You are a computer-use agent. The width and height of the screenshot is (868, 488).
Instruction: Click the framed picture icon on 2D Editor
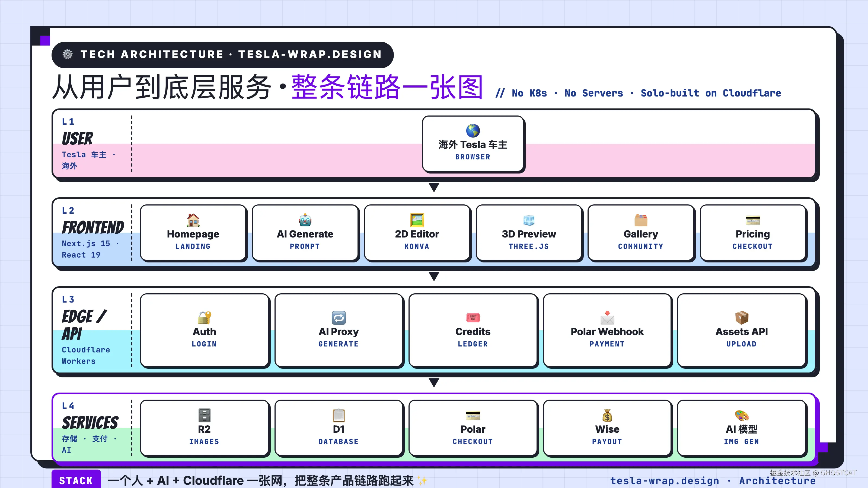(x=417, y=220)
